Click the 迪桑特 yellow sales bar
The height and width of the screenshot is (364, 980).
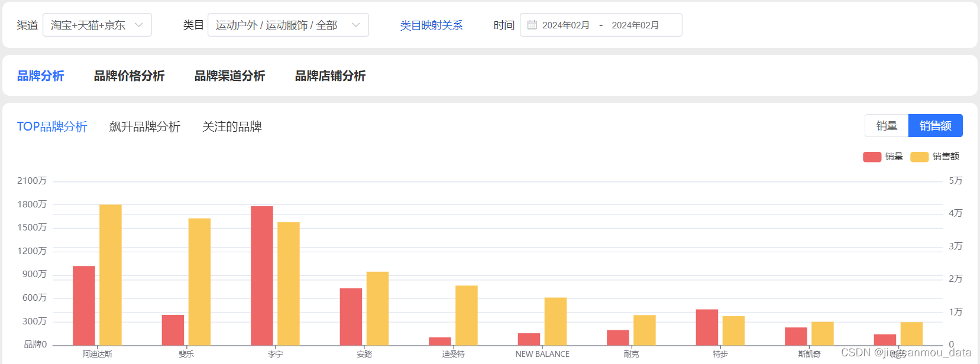pyautogui.click(x=467, y=316)
